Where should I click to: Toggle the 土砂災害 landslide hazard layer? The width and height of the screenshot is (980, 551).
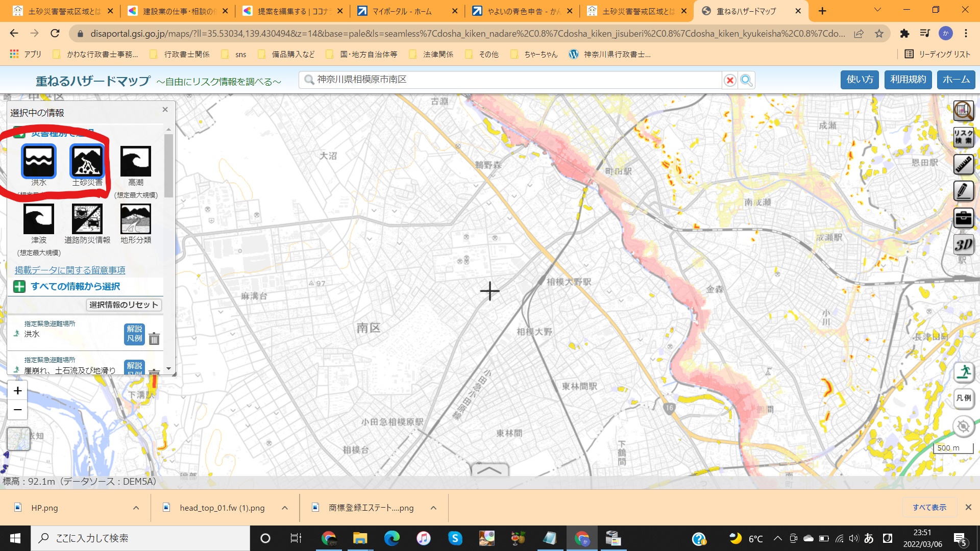[x=87, y=161]
